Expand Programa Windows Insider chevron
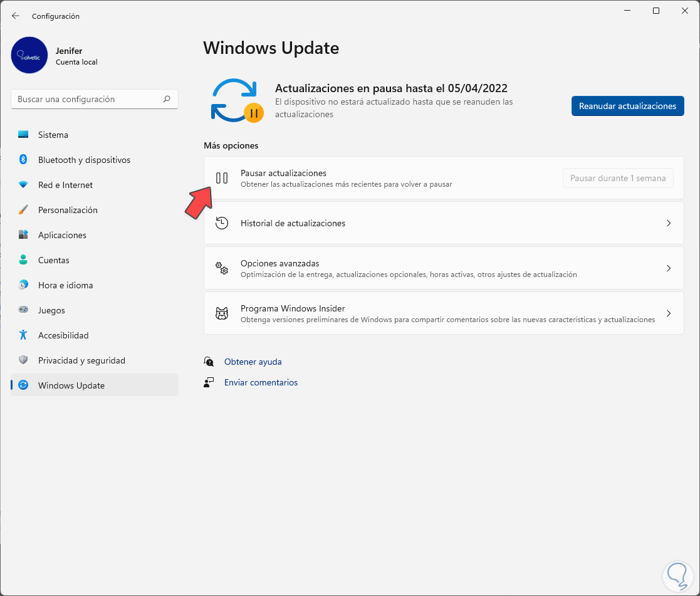This screenshot has width=700, height=596. coord(669,313)
